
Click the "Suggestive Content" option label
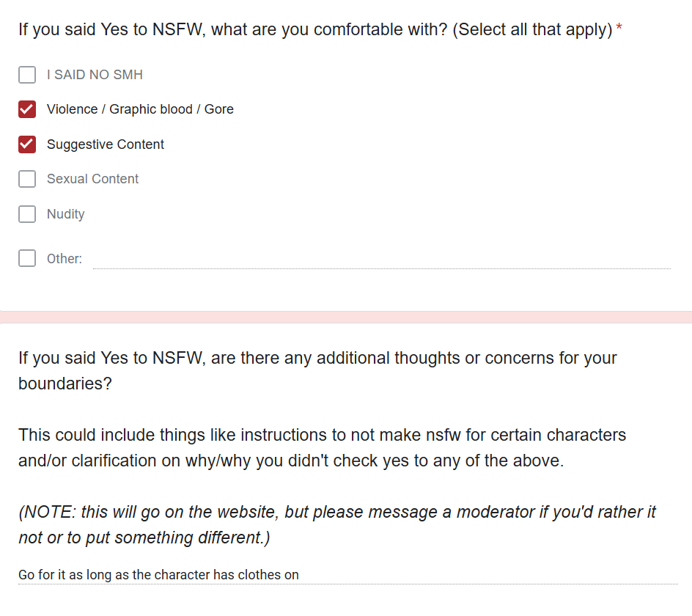click(106, 144)
